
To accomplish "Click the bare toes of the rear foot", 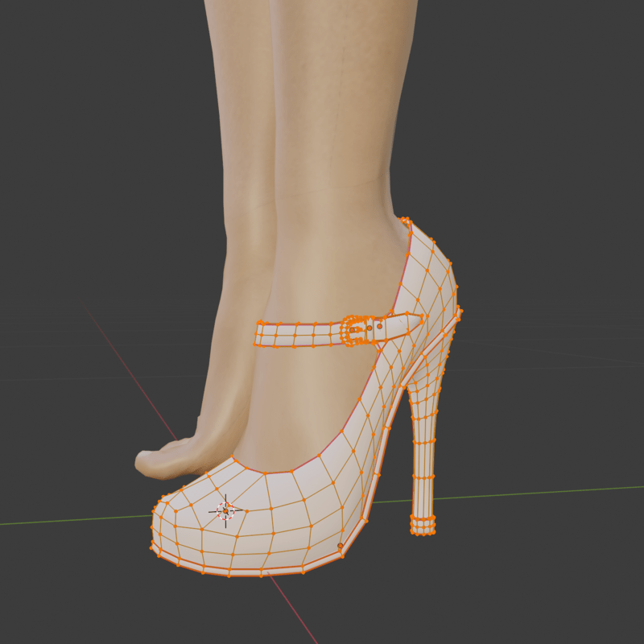I will [157, 461].
